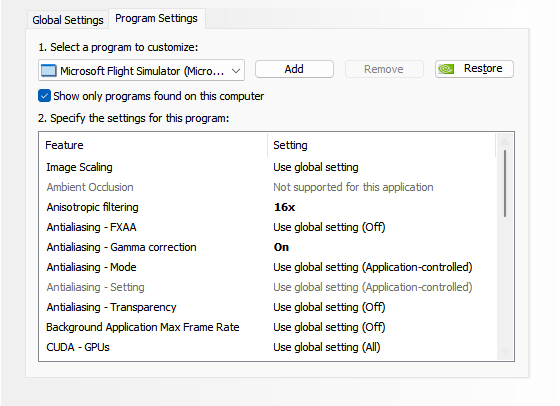This screenshot has width=560, height=406.
Task: Open the CUDA - GPUs setting value
Action: [327, 347]
